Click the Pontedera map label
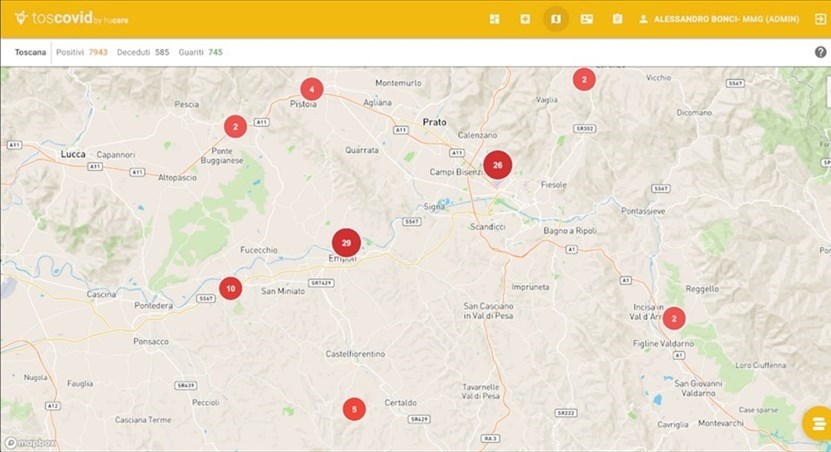831x452 pixels. 153,305
